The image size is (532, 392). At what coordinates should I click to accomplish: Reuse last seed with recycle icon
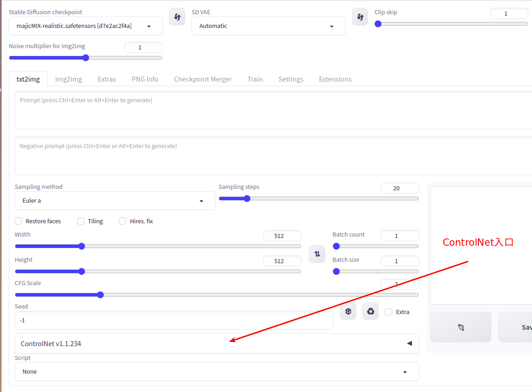371,311
